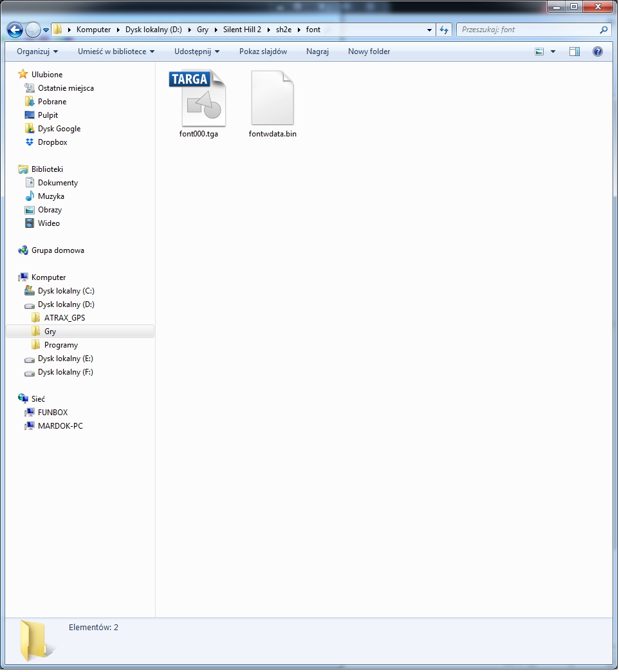The image size is (619, 672).
Task: Expand the arrow after Gry breadcrumb
Action: (x=216, y=30)
